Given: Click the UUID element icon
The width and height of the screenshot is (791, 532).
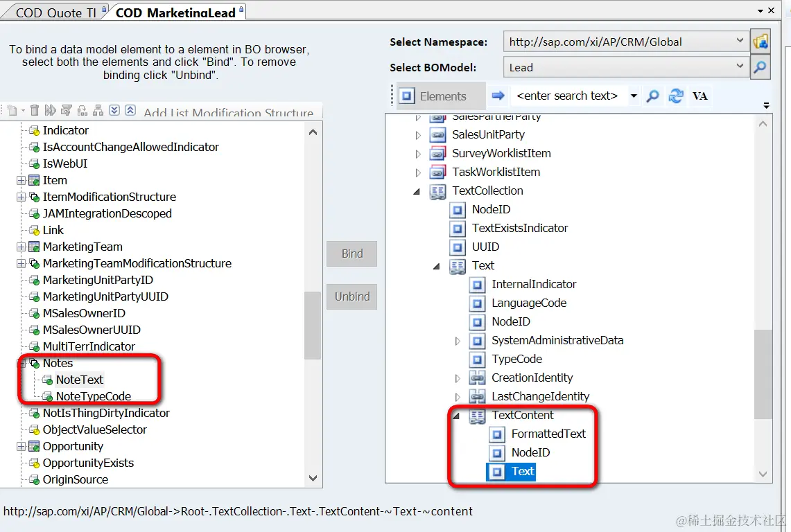Looking at the screenshot, I should coord(457,247).
